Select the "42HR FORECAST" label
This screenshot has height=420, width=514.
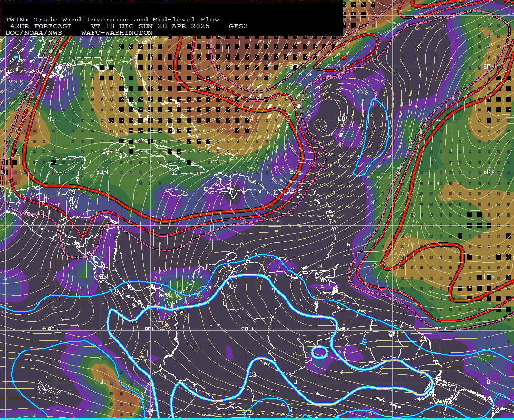pyautogui.click(x=41, y=26)
